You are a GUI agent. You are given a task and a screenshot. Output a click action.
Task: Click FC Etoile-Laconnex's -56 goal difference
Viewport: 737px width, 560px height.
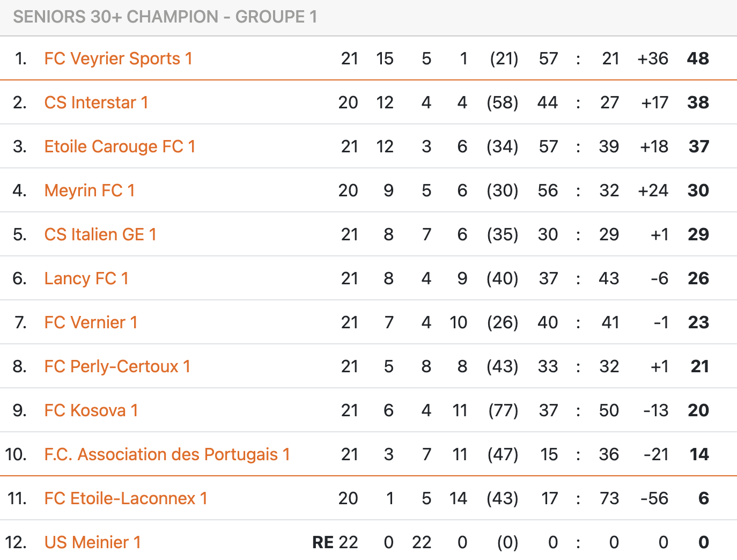pos(654,498)
